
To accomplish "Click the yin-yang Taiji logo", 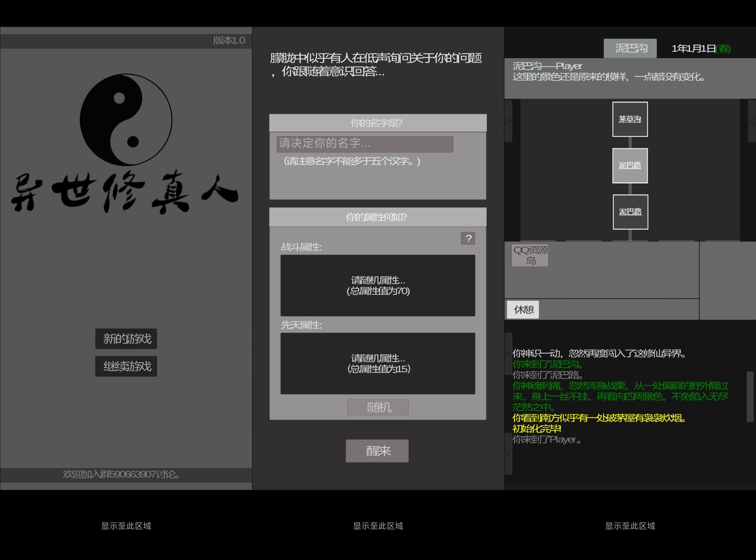I will [126, 120].
